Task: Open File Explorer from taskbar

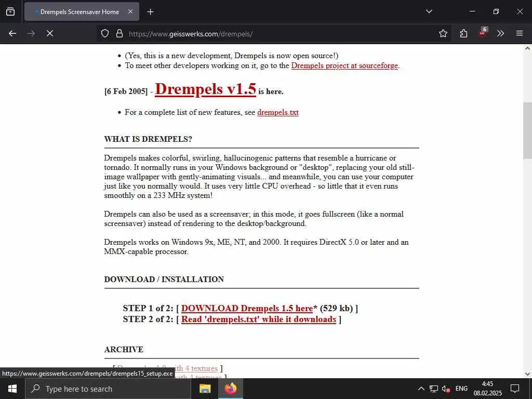Action: [x=205, y=389]
